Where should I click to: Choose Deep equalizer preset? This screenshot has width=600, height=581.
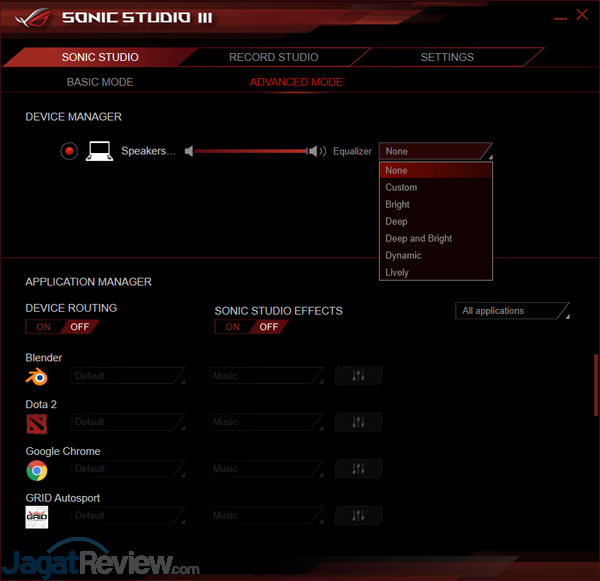click(435, 222)
